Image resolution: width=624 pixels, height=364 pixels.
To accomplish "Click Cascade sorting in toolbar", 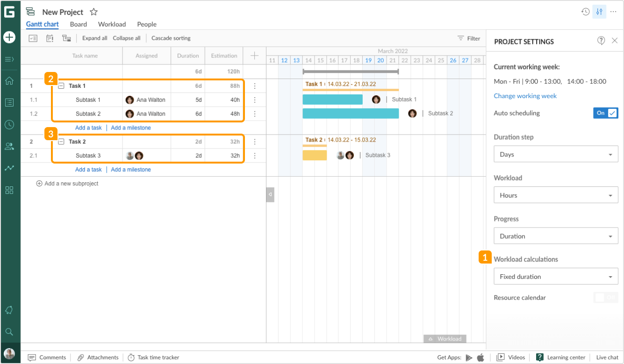I will coord(171,38).
